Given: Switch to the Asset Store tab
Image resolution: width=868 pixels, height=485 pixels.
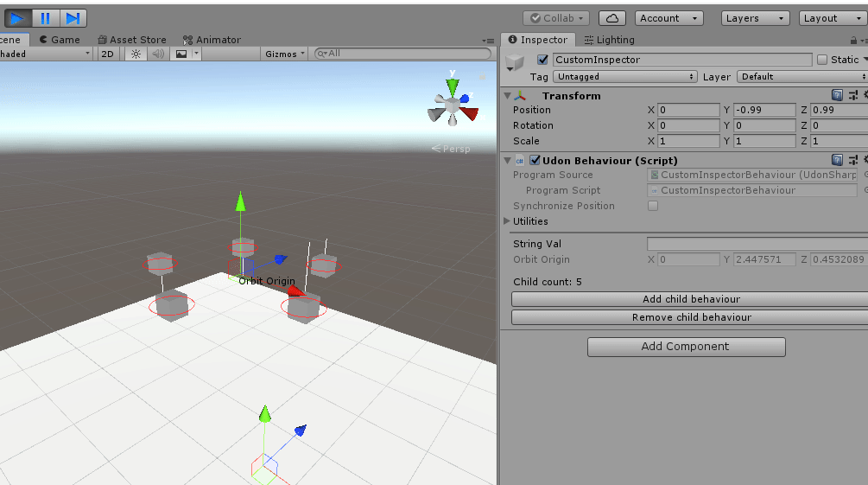Looking at the screenshot, I should 132,40.
